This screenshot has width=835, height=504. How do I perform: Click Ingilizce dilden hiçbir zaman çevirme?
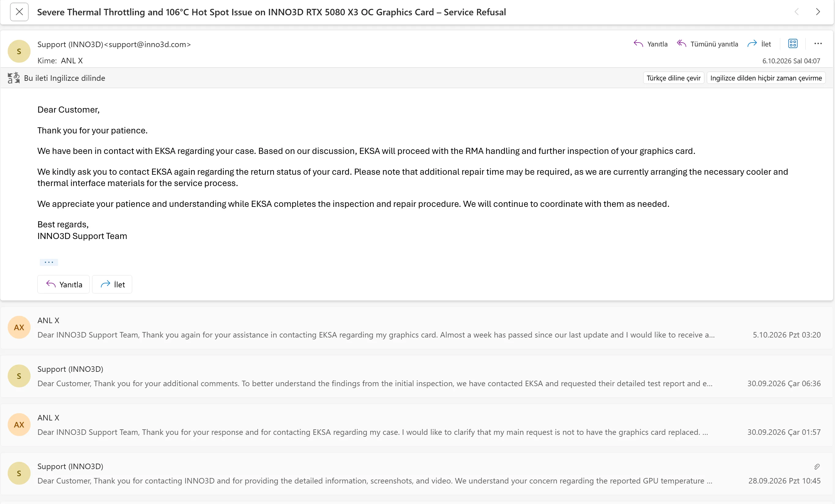point(766,78)
